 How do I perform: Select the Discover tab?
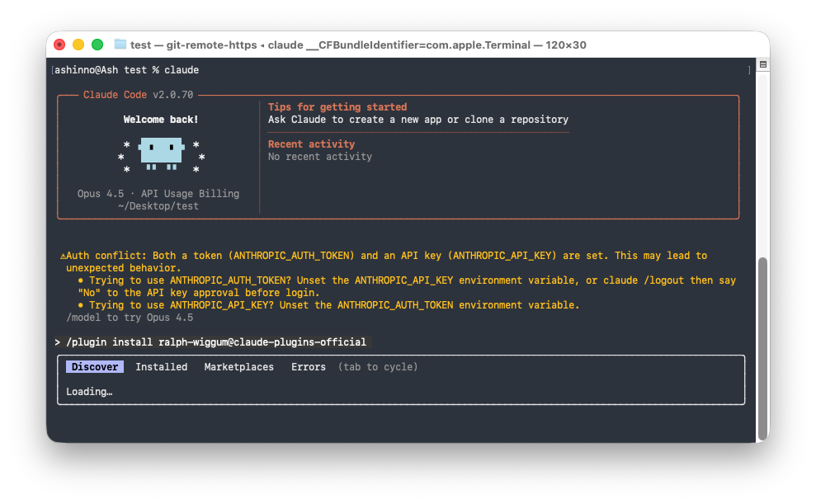(94, 367)
